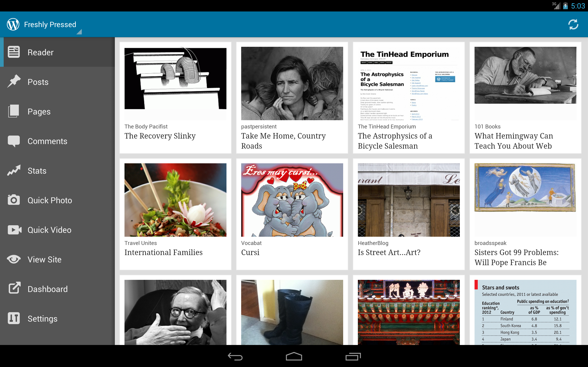Tap the refresh icon in the top bar

[x=573, y=25]
